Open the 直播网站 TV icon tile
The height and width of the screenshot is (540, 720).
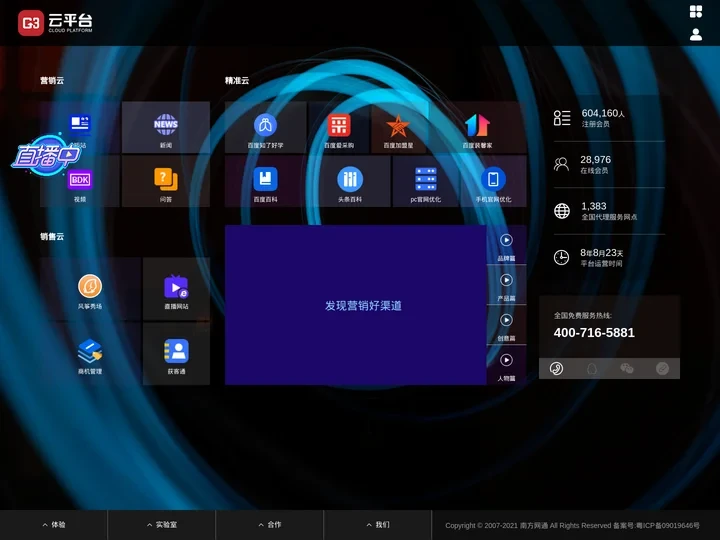pos(176,289)
